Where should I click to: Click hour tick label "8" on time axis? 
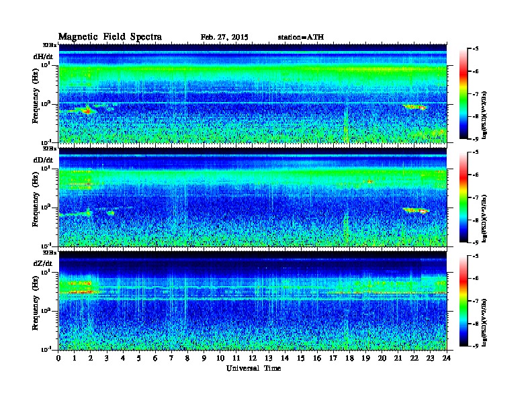188,358
